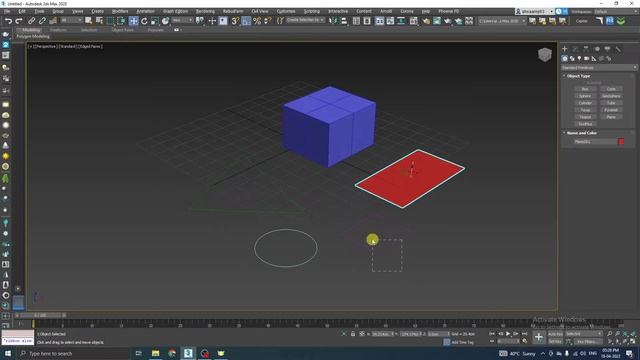Click the Redo arrow icon

18,21
